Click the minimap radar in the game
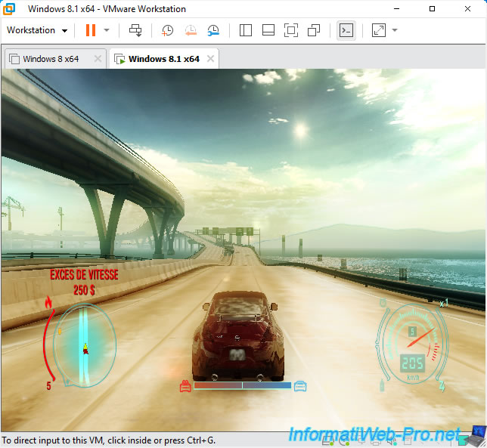487x448 pixels. coord(85,345)
